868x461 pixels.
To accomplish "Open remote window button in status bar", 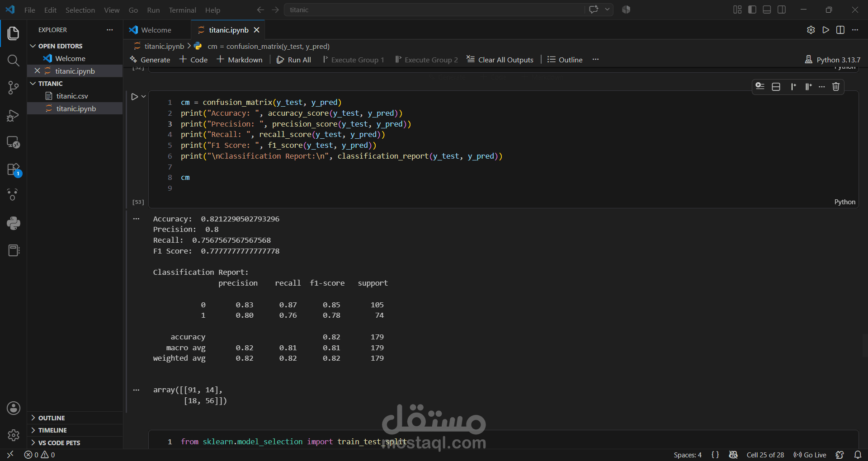I will [10, 455].
